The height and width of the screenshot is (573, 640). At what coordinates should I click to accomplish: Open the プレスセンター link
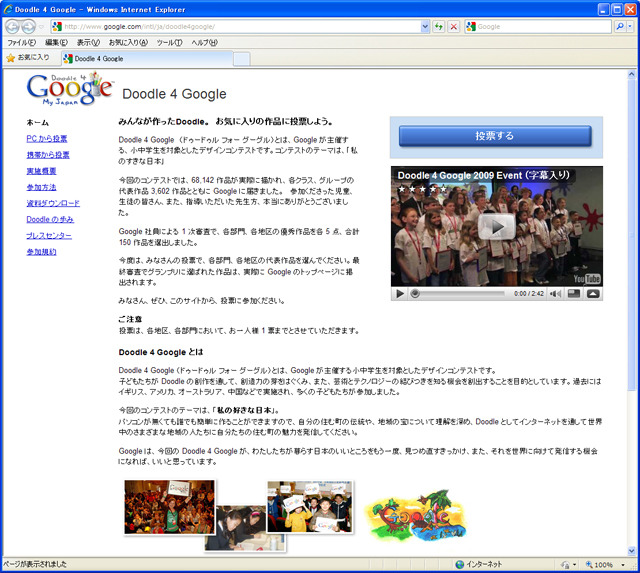pyautogui.click(x=49, y=235)
